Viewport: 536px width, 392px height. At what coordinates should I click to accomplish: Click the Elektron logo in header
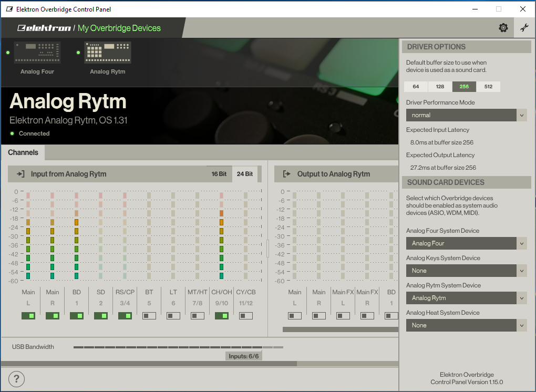(x=44, y=28)
